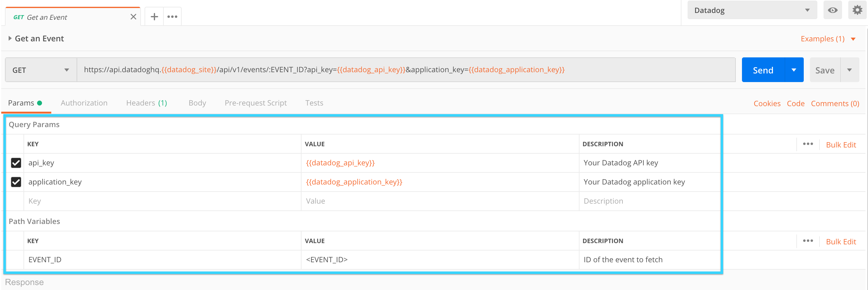Switch Query Params to Bulk Edit mode
Viewport: 868px width, 290px height.
(x=841, y=144)
